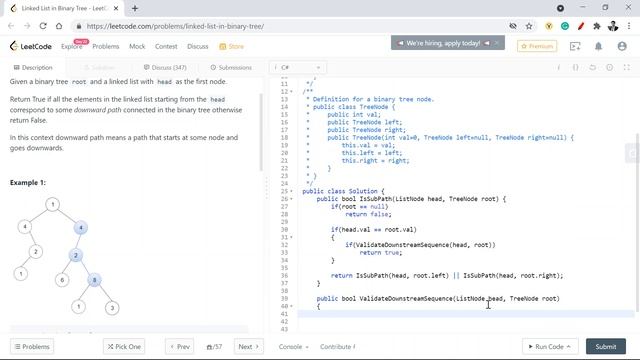Open the Chrome three-dot menu

pyautogui.click(x=629, y=26)
